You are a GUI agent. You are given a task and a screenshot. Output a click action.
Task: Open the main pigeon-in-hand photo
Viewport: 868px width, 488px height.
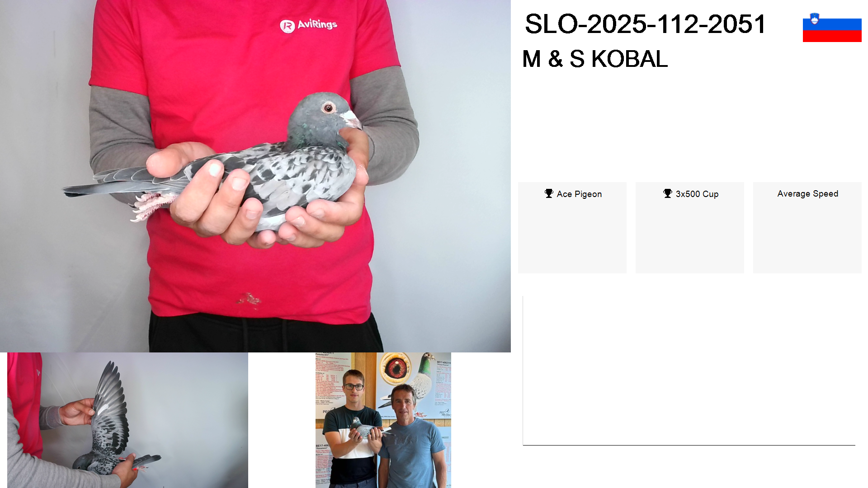pyautogui.click(x=255, y=176)
